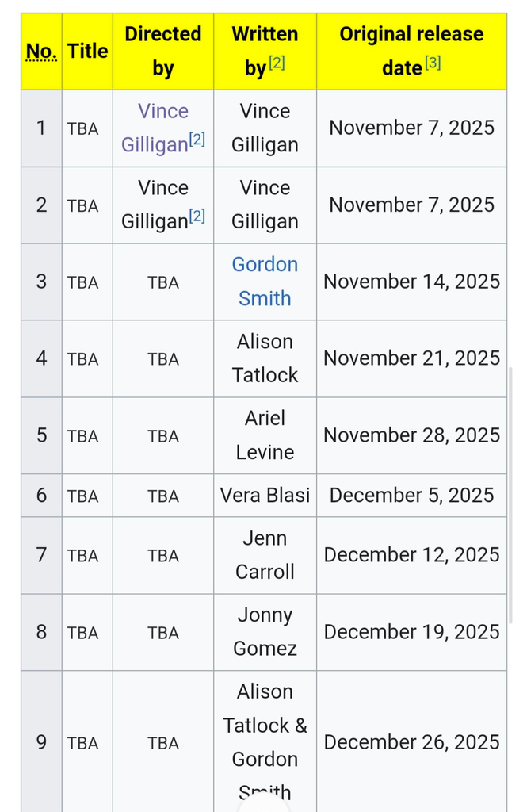Select the Jonny Gomez writer cell

click(265, 632)
